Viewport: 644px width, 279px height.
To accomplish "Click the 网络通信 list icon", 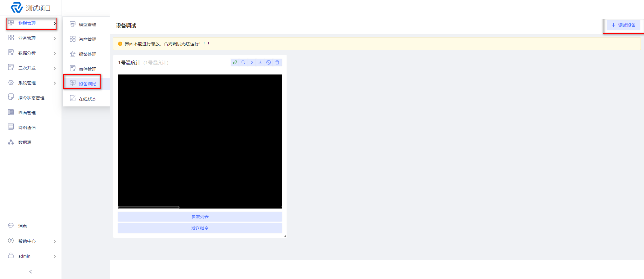I will point(11,127).
